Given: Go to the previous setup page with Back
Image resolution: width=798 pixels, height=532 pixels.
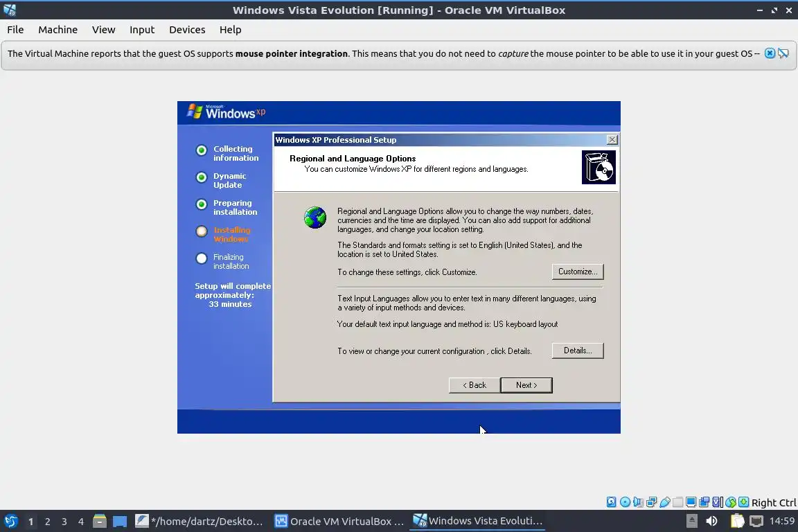Looking at the screenshot, I should point(475,385).
